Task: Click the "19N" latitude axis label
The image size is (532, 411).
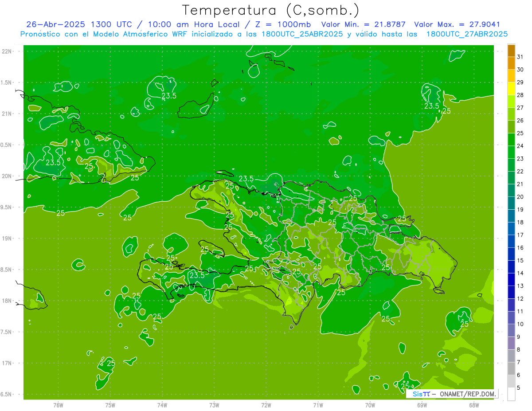Action: [7, 239]
